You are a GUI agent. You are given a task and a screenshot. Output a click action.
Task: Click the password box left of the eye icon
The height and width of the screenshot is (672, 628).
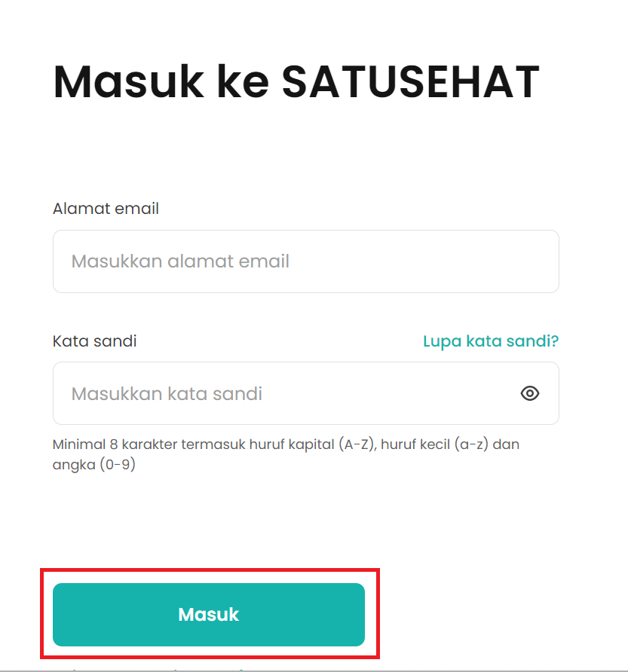(x=386, y=393)
